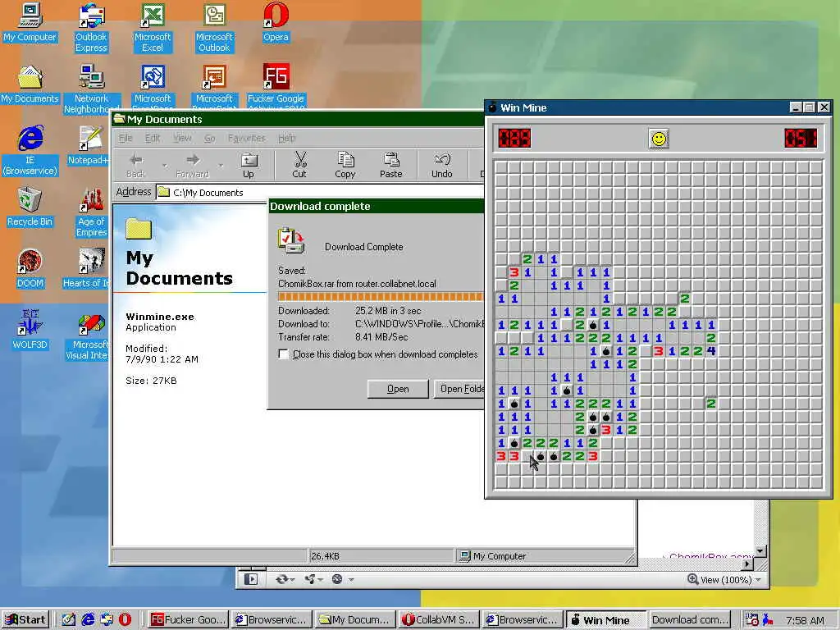Click the panel toggle icon in the bottom browser toolbar
The image size is (840, 630).
click(x=251, y=579)
